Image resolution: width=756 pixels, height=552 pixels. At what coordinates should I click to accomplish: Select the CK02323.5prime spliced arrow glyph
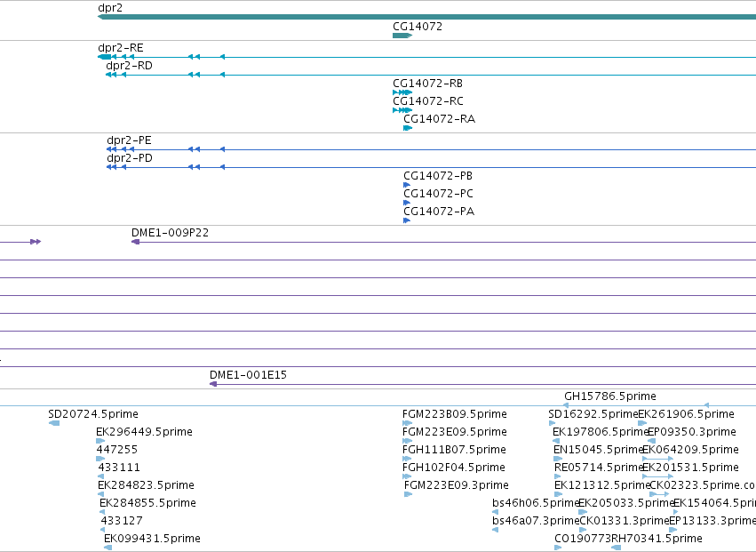click(659, 494)
